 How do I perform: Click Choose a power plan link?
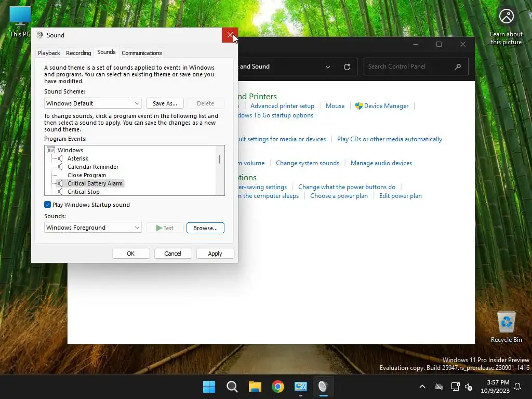pos(339,196)
